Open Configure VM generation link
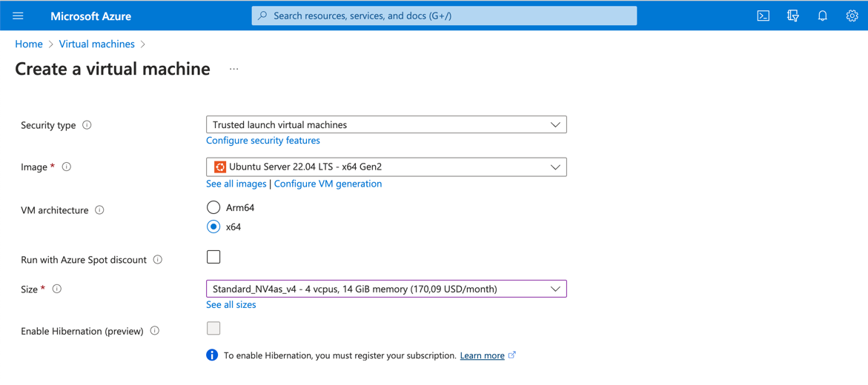This screenshot has width=868, height=385. point(328,184)
